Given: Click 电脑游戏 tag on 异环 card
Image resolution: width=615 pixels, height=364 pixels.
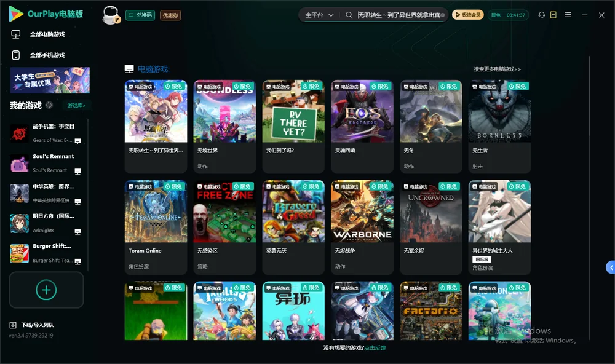Looking at the screenshot, I should click(277, 288).
